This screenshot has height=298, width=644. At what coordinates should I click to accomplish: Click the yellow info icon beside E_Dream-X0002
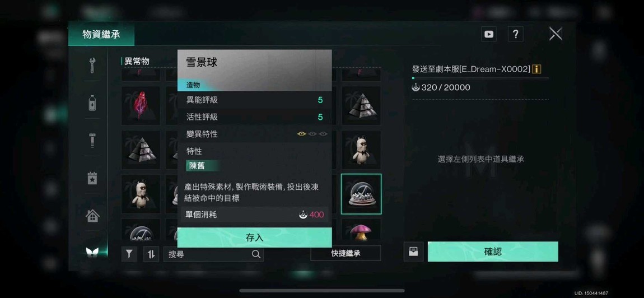tap(536, 69)
